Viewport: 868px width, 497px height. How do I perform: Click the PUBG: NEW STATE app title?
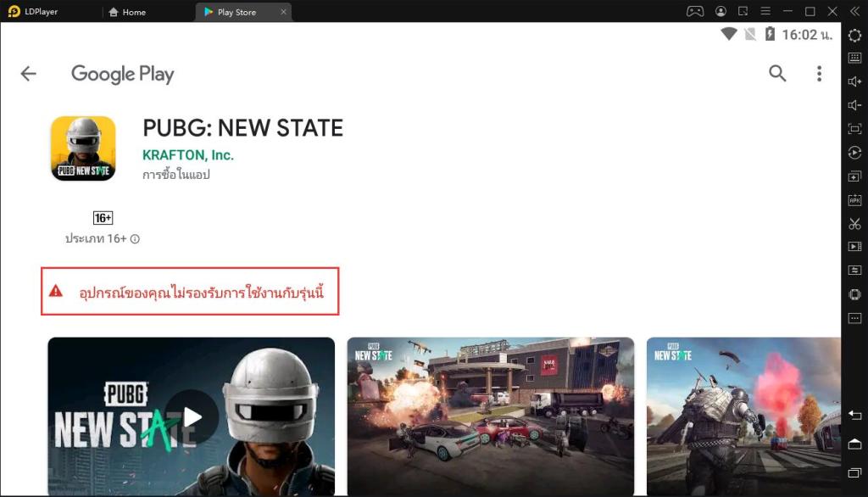coord(243,128)
